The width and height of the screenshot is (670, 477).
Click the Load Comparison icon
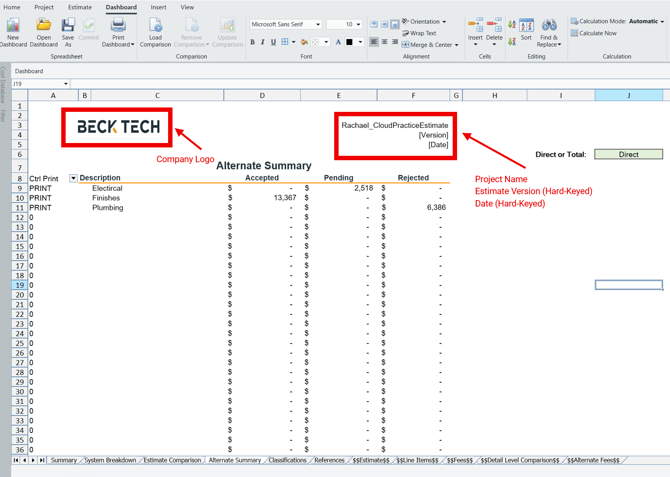(x=155, y=27)
